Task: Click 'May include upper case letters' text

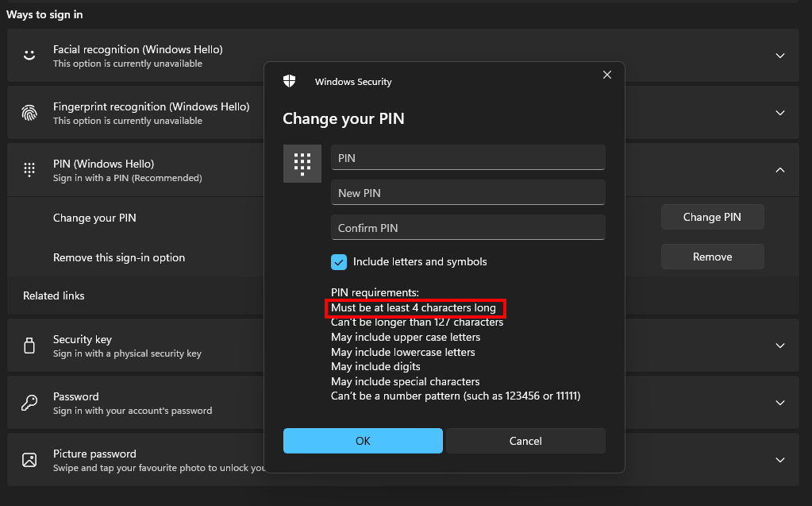Action: click(x=406, y=338)
